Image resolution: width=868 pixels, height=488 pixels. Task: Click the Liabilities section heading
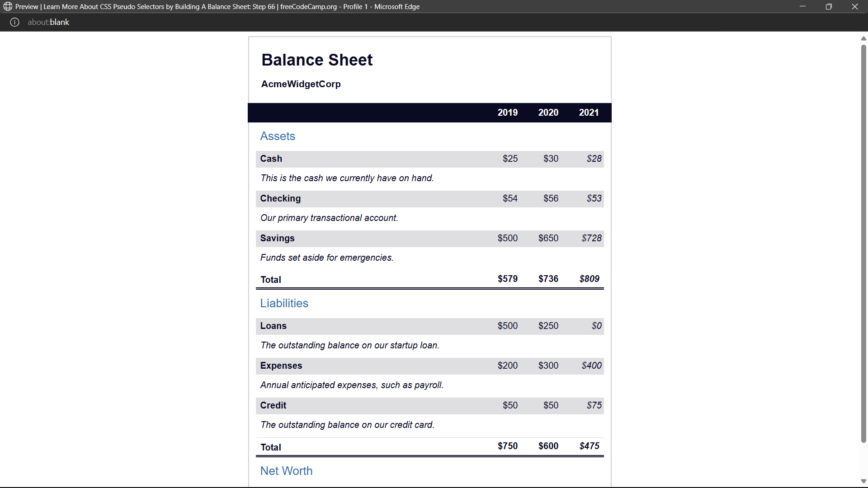[x=284, y=303]
